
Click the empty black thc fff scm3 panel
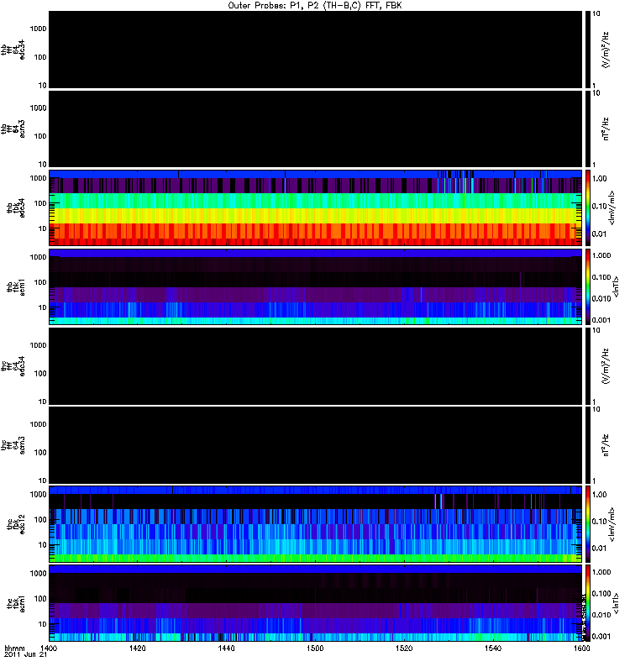pos(315,444)
